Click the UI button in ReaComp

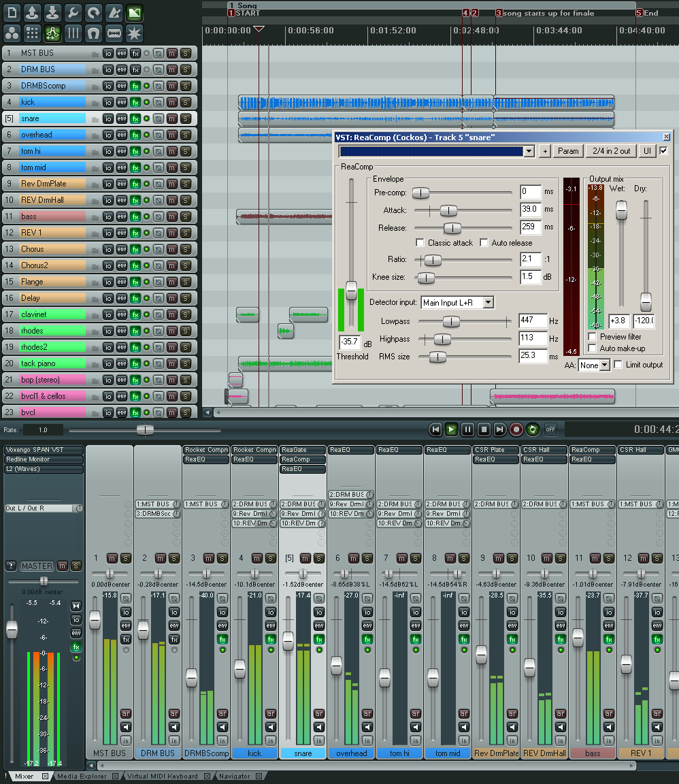(648, 151)
